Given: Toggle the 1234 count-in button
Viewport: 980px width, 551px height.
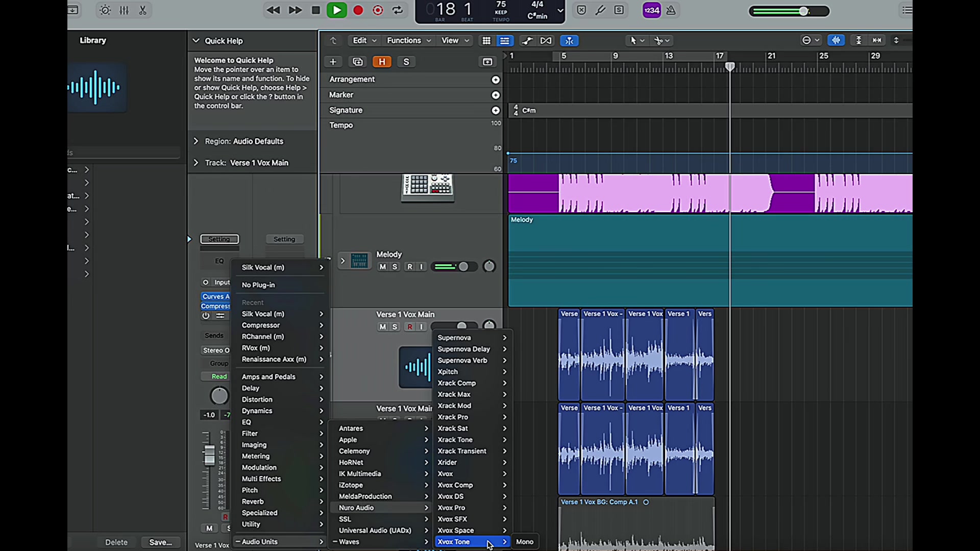Looking at the screenshot, I should 651,10.
